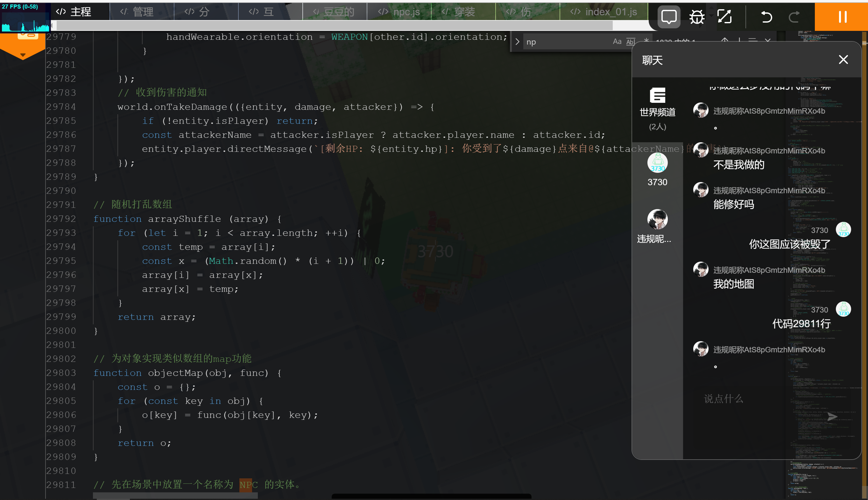Image resolution: width=868 pixels, height=500 pixels.
Task: Switch to the 分 script tab
Action: click(x=206, y=12)
